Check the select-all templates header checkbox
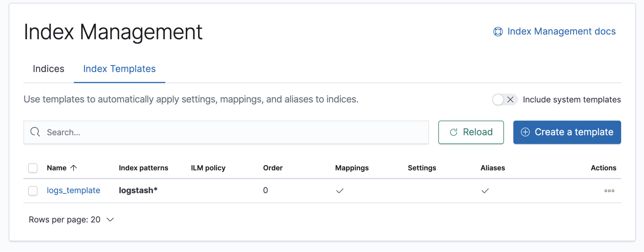This screenshot has height=252, width=644. point(33,168)
